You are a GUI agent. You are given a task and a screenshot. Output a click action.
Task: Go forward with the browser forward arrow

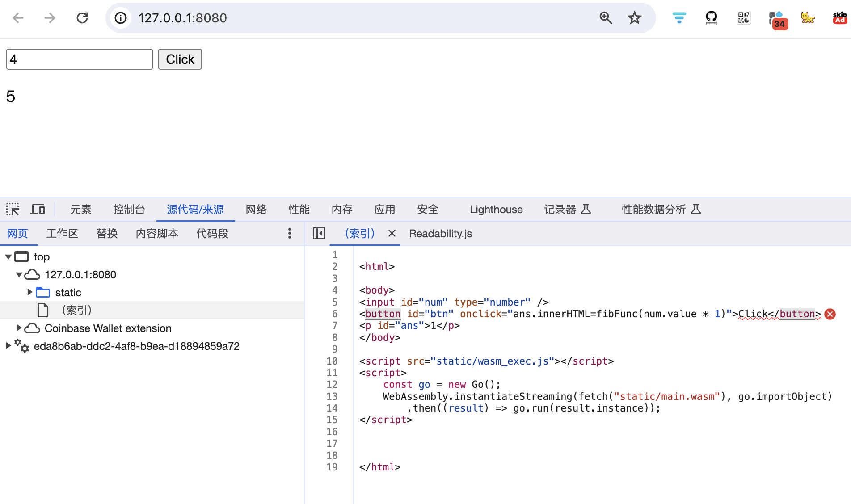(50, 18)
